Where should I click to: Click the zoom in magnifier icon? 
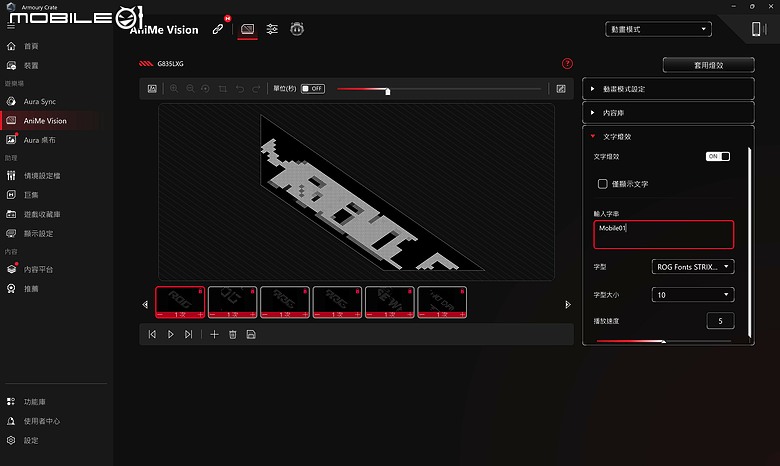point(174,89)
